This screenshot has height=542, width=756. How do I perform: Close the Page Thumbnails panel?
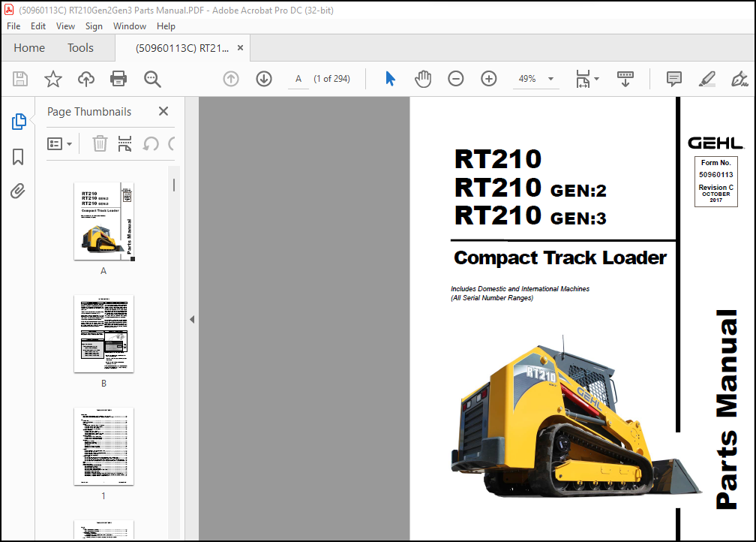(x=163, y=112)
